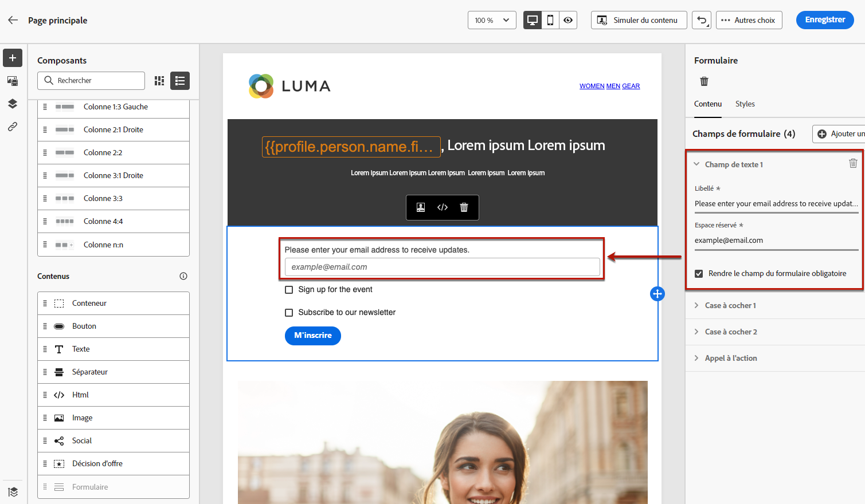Select the Colonne 1:3 Gauche structure
Screen dimensions: 865x504
tap(113, 107)
